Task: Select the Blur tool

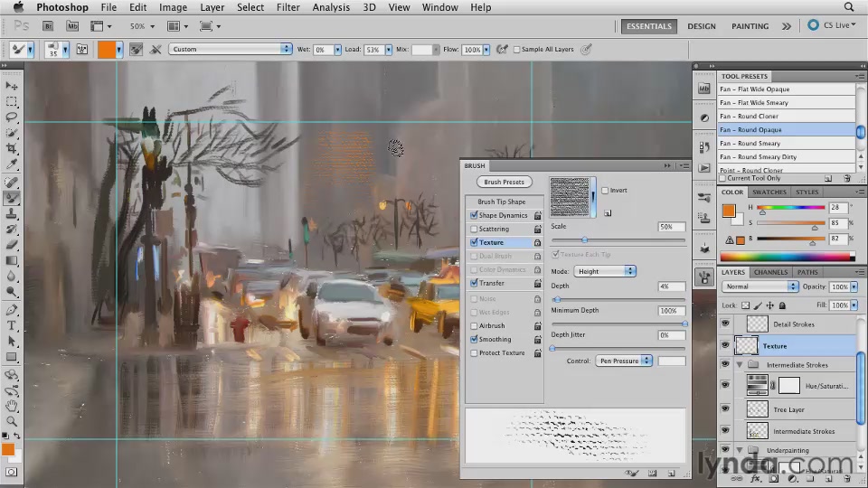Action: coord(12,276)
